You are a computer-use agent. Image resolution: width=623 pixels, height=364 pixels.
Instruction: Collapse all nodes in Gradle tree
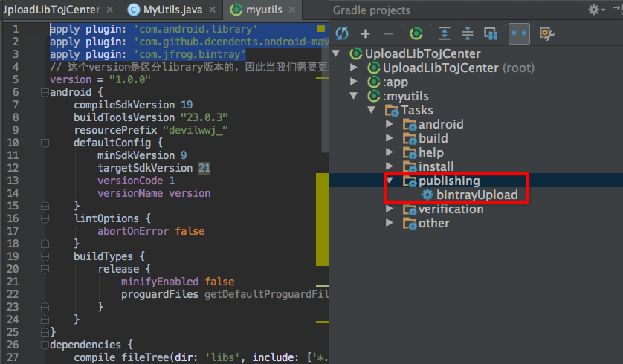(x=468, y=33)
